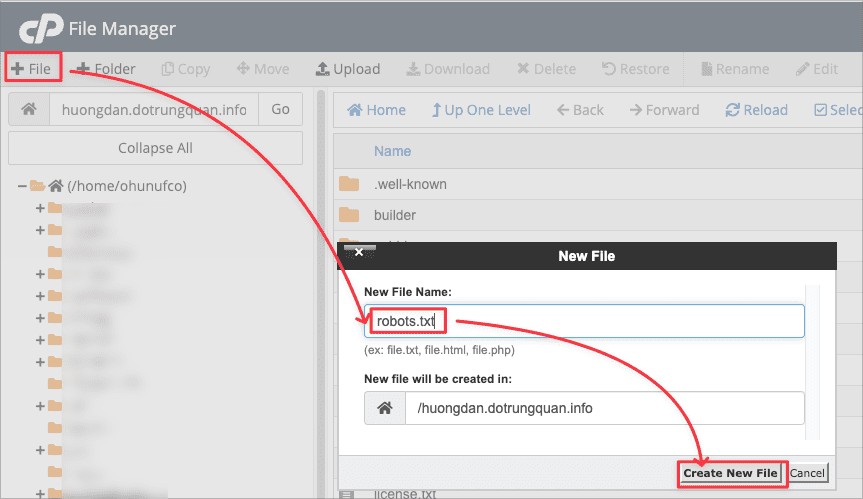The height and width of the screenshot is (499, 863).
Task: Click the .well-known folder icon
Action: click(x=349, y=184)
